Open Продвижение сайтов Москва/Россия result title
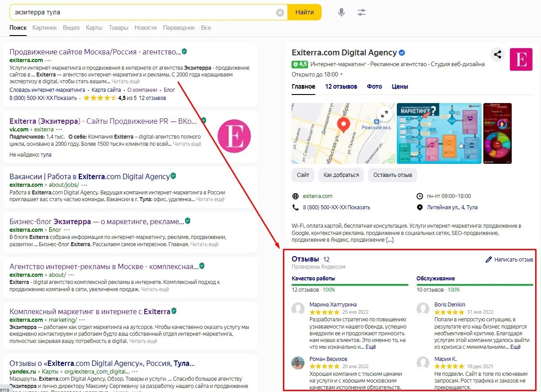This screenshot has width=541, height=392. tap(95, 52)
